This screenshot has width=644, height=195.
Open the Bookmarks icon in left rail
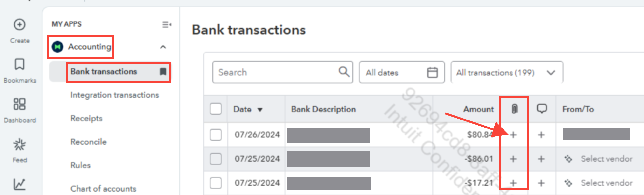[x=20, y=64]
